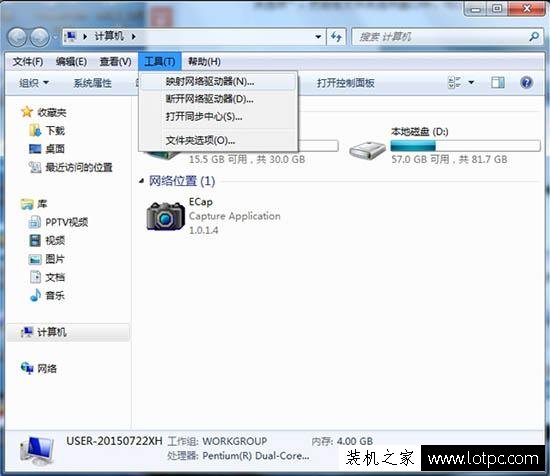
Task: Select the ECap camera icon
Action: [166, 216]
